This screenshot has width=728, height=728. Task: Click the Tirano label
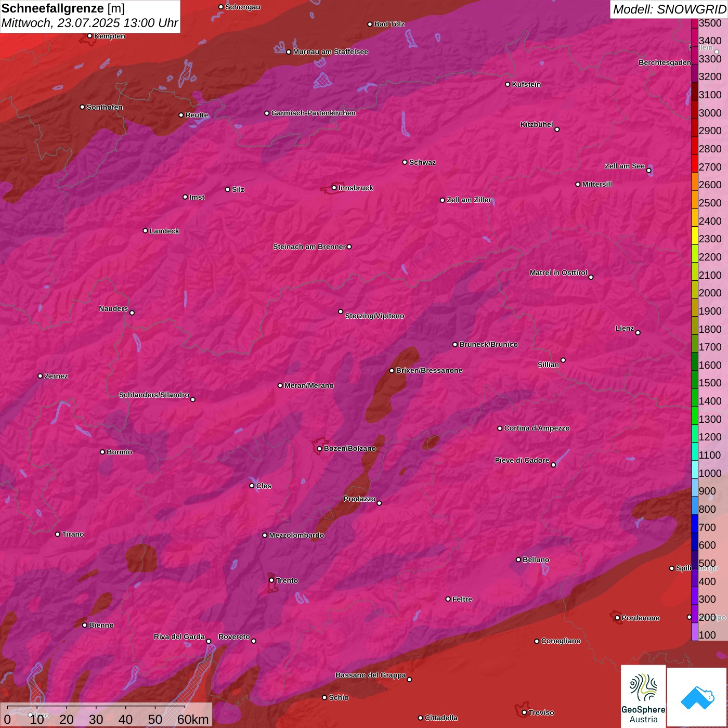click(x=73, y=534)
